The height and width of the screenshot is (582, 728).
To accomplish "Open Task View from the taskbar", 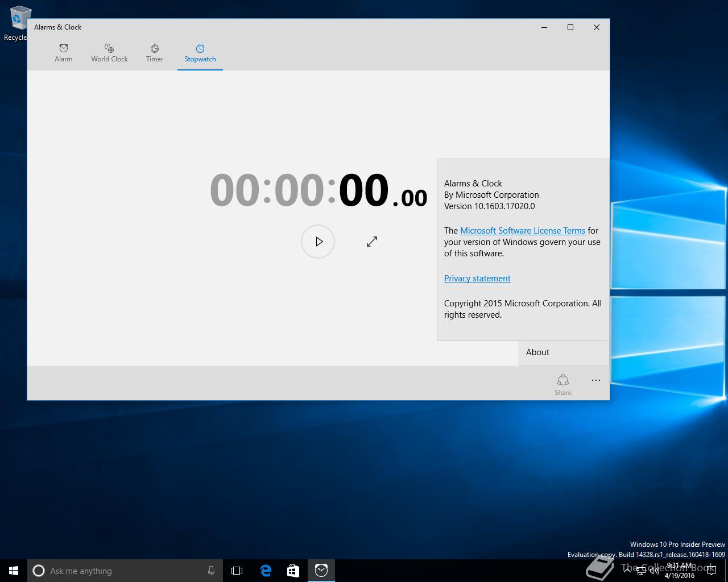I will [237, 571].
